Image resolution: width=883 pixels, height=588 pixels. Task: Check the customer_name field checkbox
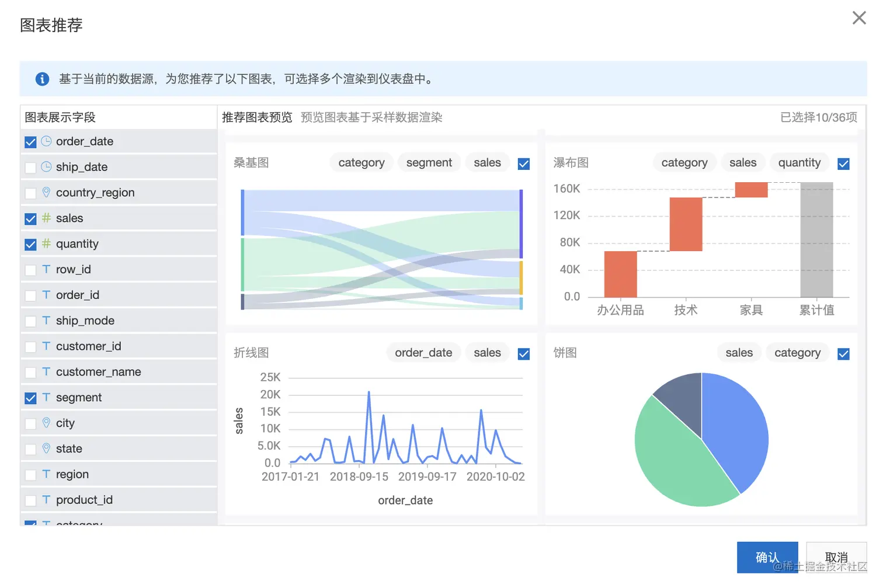coord(30,373)
